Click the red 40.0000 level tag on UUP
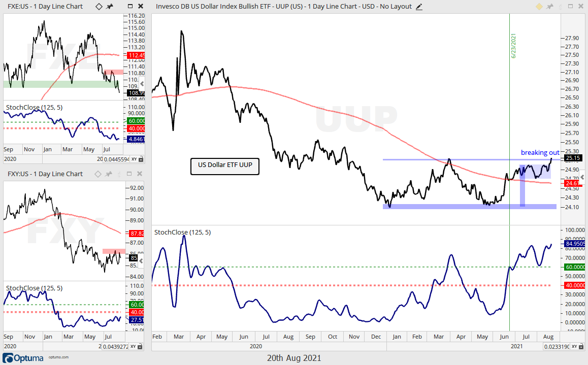588x365 pixels. [575, 285]
